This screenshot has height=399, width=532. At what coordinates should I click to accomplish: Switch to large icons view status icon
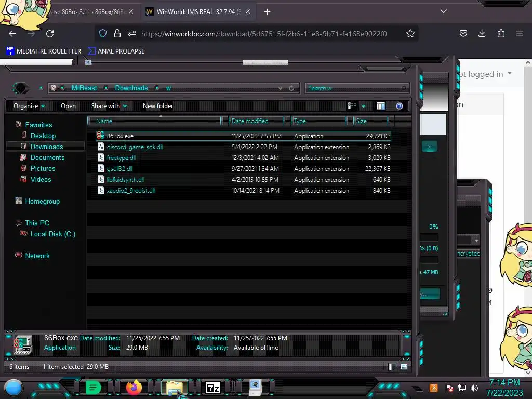pos(404,367)
